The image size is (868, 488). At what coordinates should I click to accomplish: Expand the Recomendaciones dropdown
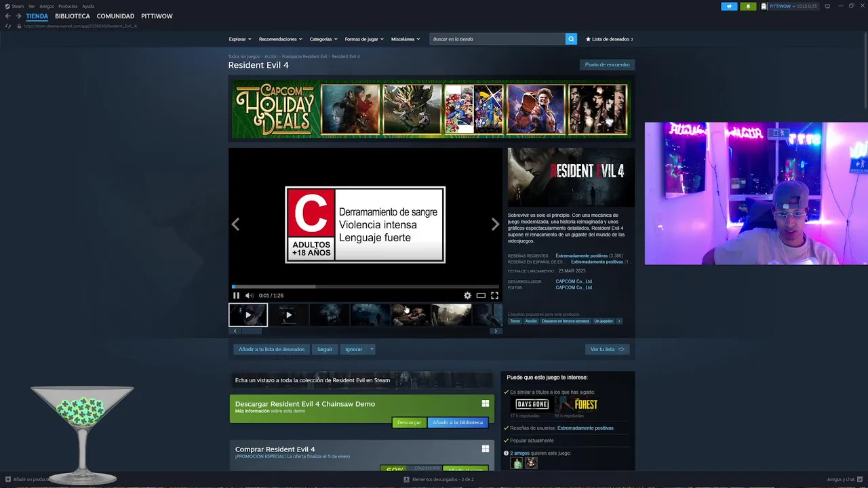(281, 39)
